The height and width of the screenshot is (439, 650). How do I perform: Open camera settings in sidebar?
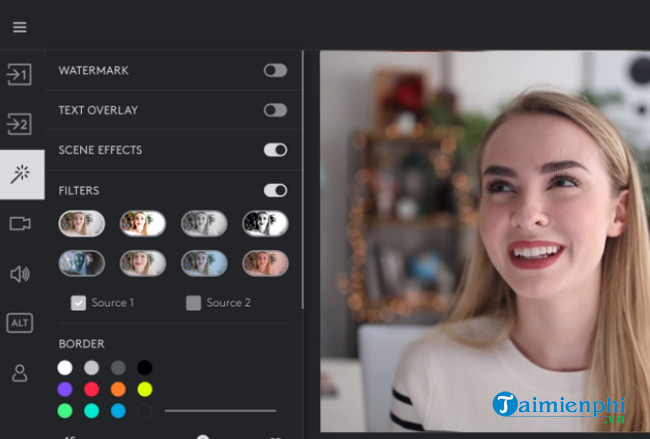(20, 224)
